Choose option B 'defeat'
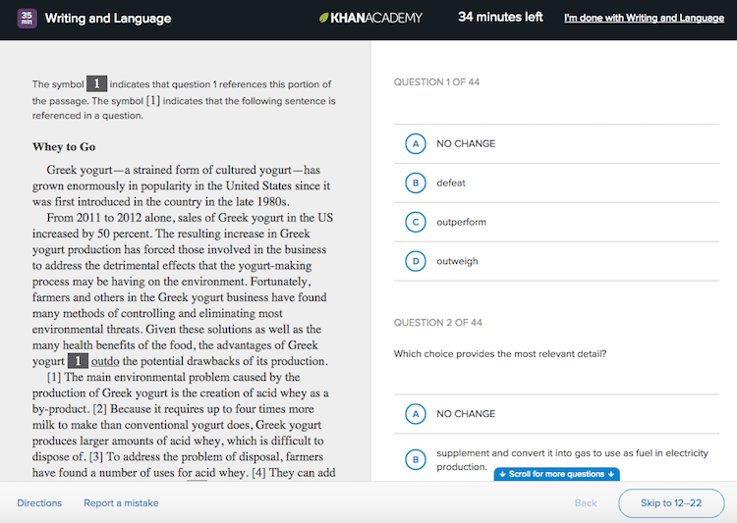 tap(415, 183)
